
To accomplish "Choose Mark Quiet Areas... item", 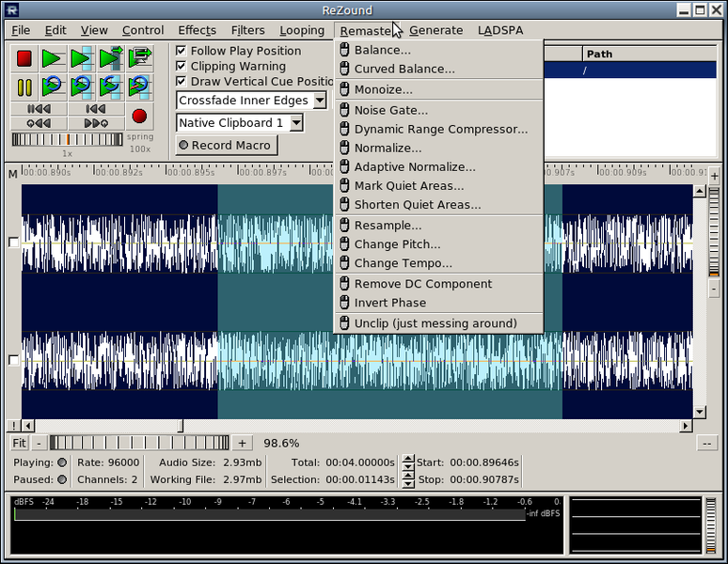I will 438,186.
